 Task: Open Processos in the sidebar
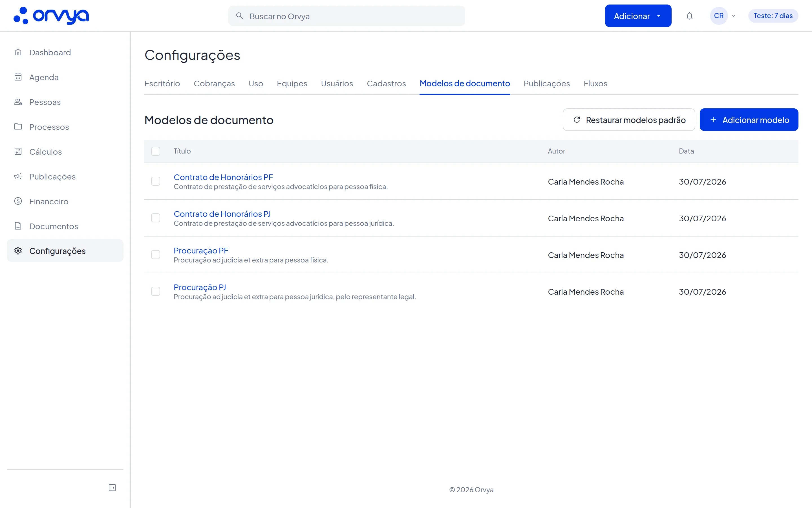pos(65,127)
